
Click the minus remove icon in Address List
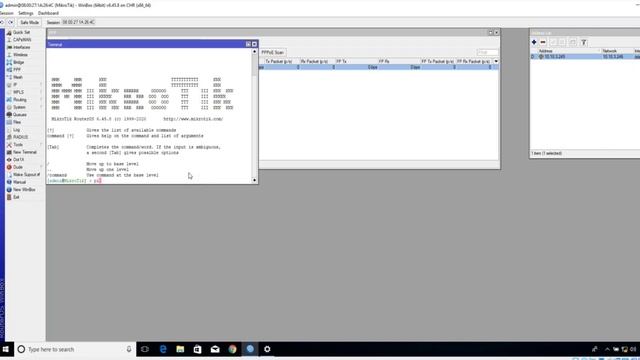tap(543, 42)
